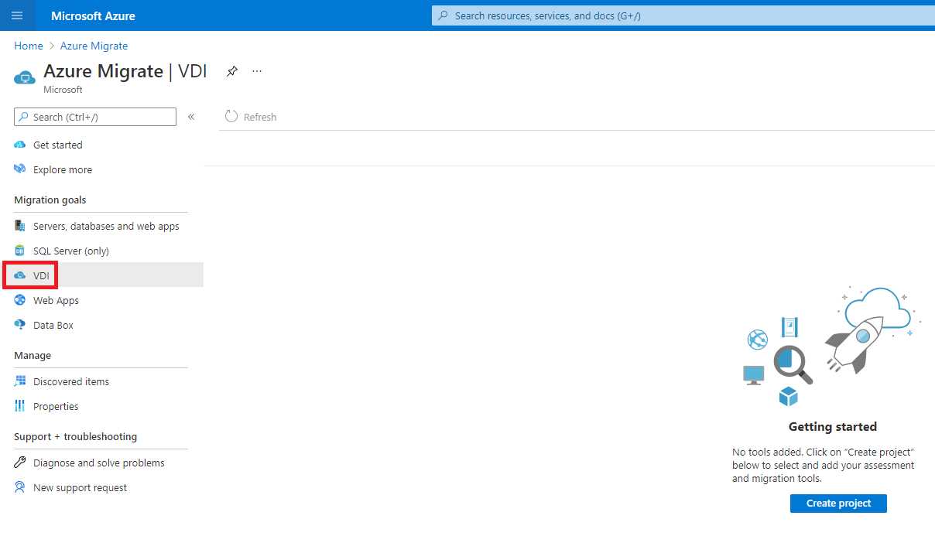Click the blade search box

tap(94, 117)
